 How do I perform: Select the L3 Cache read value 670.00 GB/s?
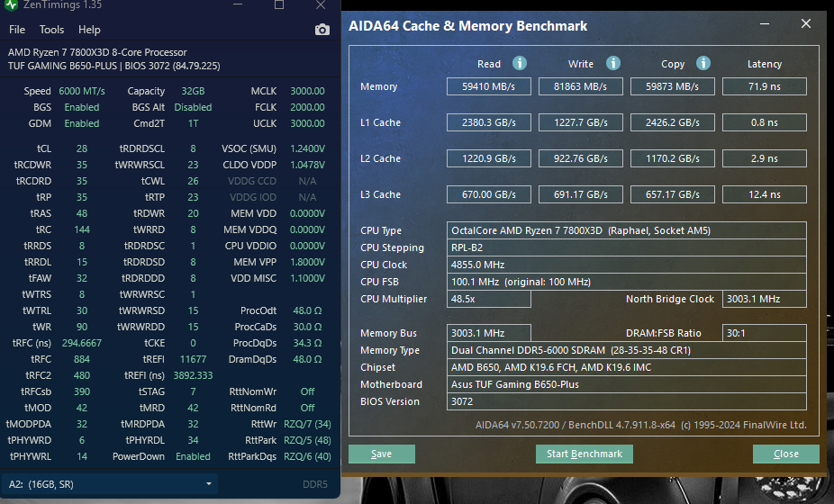tap(489, 194)
